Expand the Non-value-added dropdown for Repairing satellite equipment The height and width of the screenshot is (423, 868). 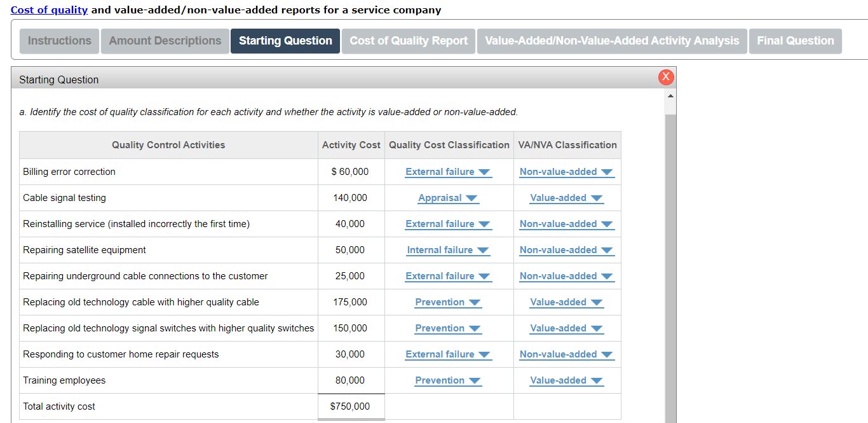point(566,249)
